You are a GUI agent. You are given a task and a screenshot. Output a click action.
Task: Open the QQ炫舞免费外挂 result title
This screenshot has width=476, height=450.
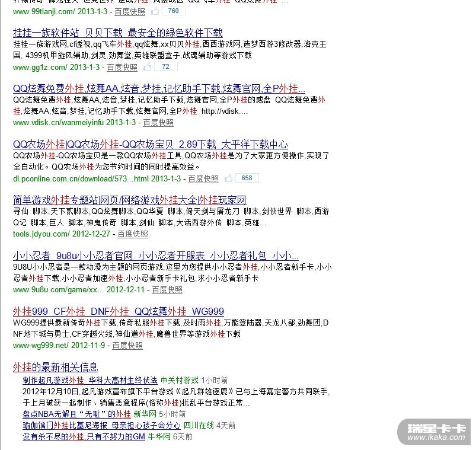159,89
